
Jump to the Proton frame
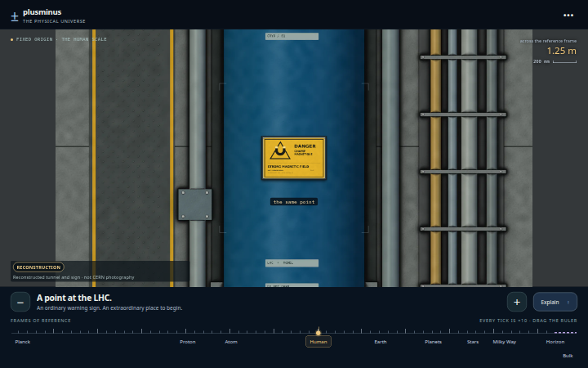coord(188,342)
